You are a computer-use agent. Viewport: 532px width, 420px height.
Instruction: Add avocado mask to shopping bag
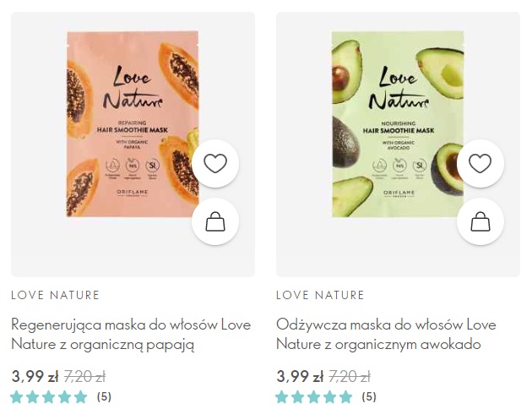pyautogui.click(x=480, y=221)
